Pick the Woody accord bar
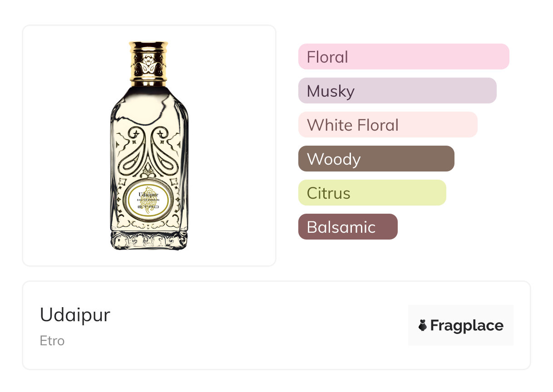This screenshot has width=553, height=392. (376, 159)
